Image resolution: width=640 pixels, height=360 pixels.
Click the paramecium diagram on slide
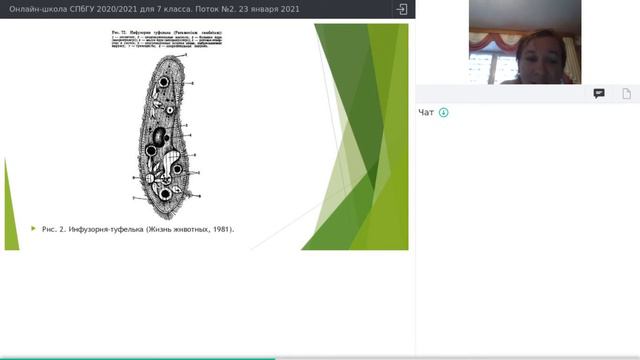[167, 136]
